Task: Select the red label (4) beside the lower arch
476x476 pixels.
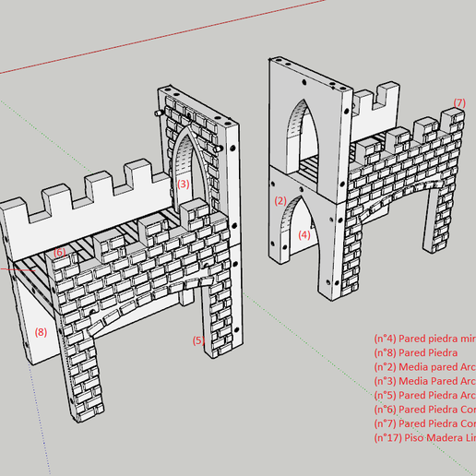Action: (304, 235)
